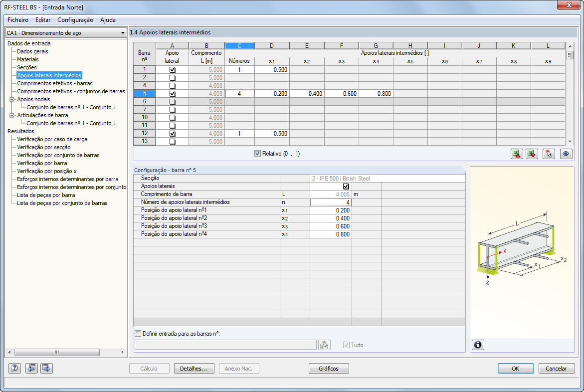
Task: Open Verificação por conjunto de barras
Action: pos(58,156)
